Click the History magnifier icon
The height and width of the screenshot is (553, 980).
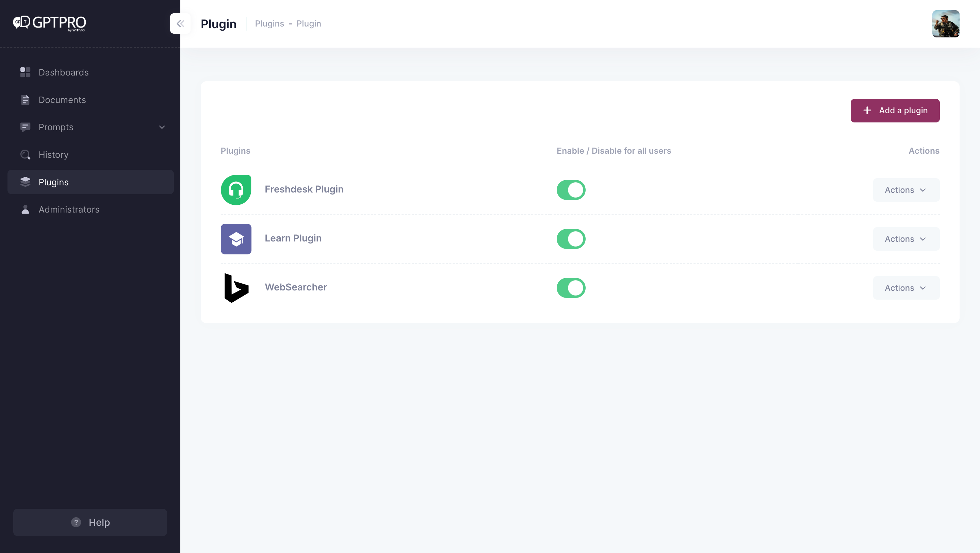click(x=25, y=154)
